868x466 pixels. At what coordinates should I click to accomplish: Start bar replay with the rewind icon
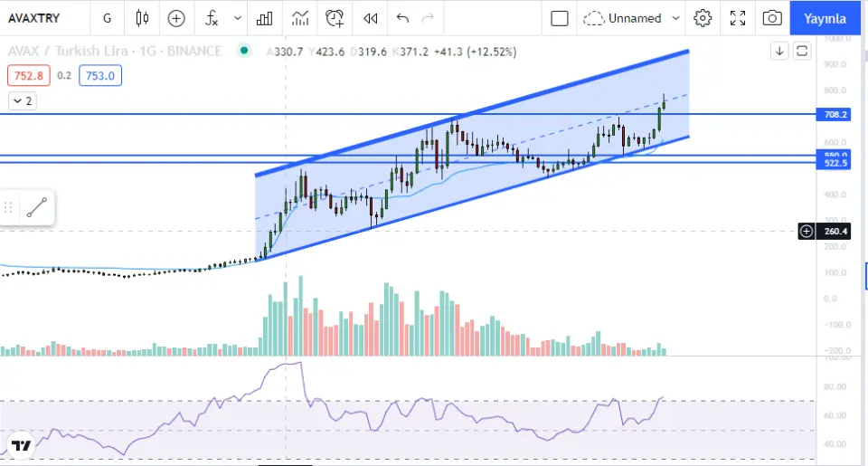pyautogui.click(x=370, y=18)
